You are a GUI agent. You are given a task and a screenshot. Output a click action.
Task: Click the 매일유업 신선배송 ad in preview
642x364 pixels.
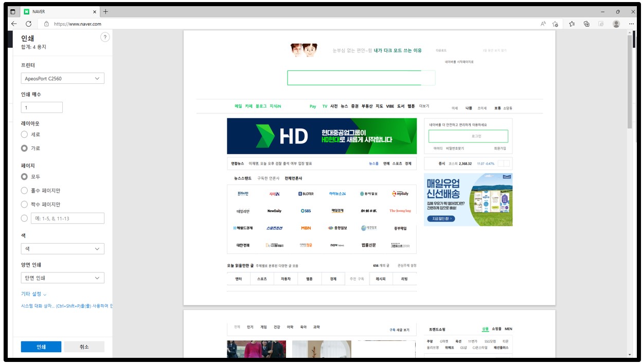pyautogui.click(x=468, y=199)
